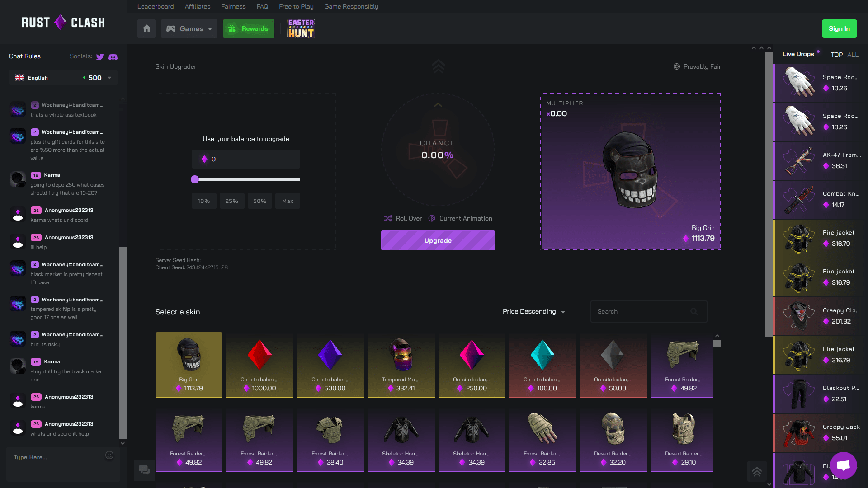Open the Price Descending sort dropdown

[533, 311]
